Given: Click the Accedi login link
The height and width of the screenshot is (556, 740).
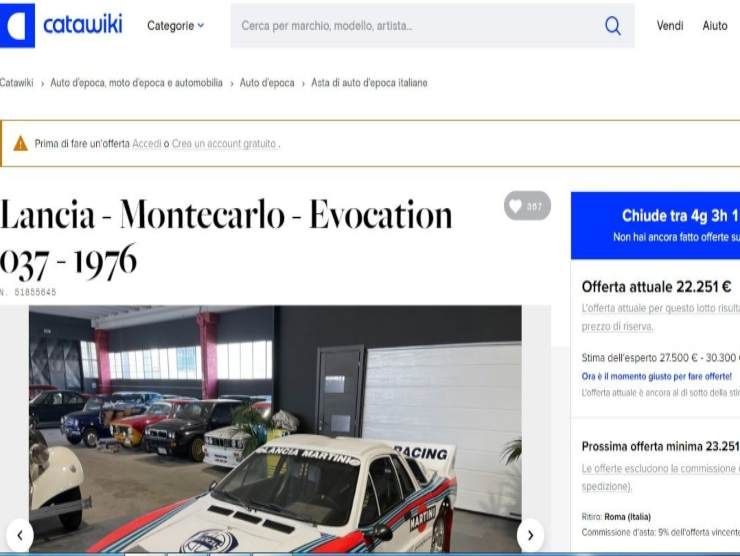Looking at the screenshot, I should coord(147,143).
